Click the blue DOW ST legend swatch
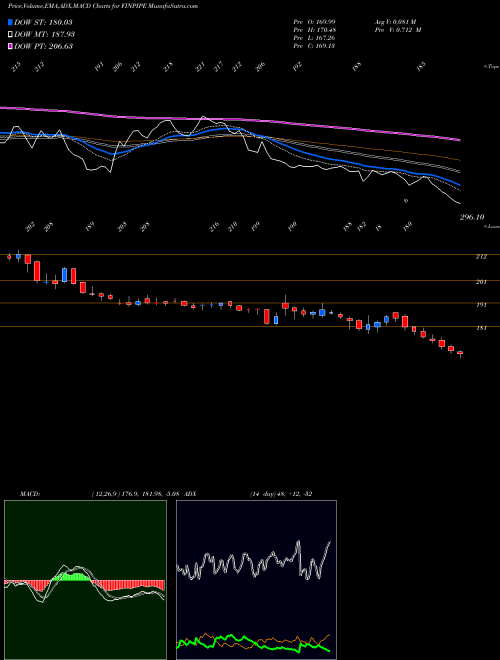The image size is (500, 660). pyautogui.click(x=11, y=22)
